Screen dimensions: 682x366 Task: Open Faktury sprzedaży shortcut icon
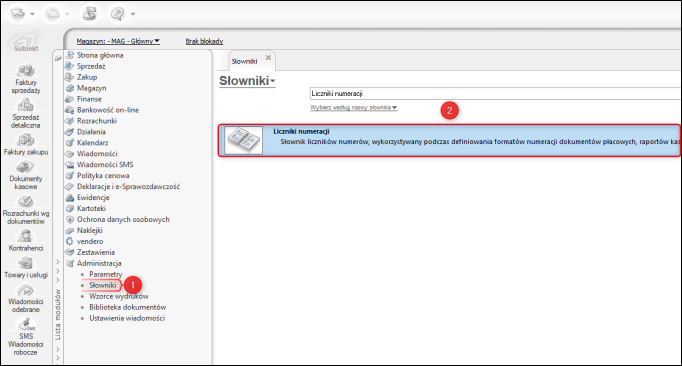pos(26,71)
